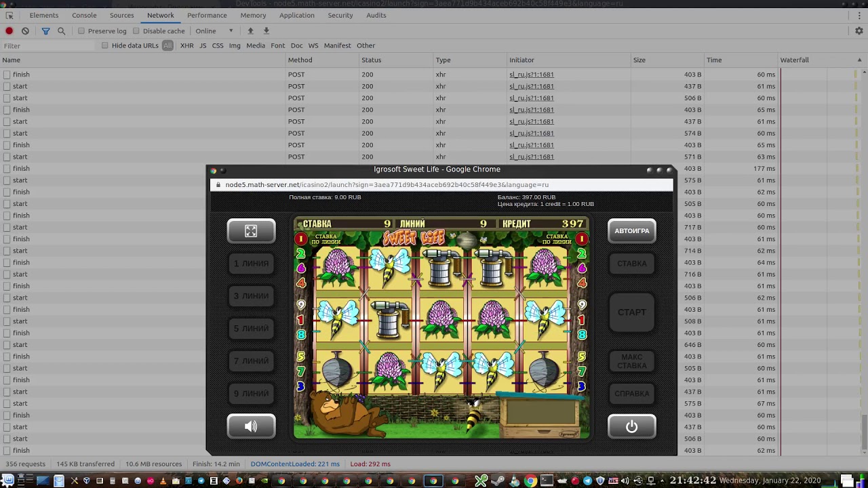Check the Disable cache option

coord(136,31)
